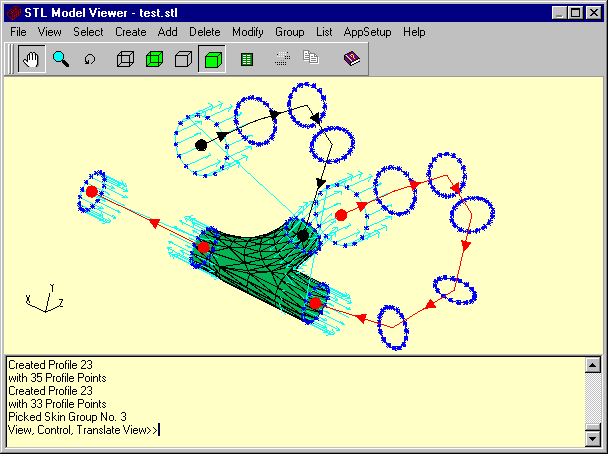The width and height of the screenshot is (608, 454).
Task: Click the console scrollbar track
Action: [593, 398]
